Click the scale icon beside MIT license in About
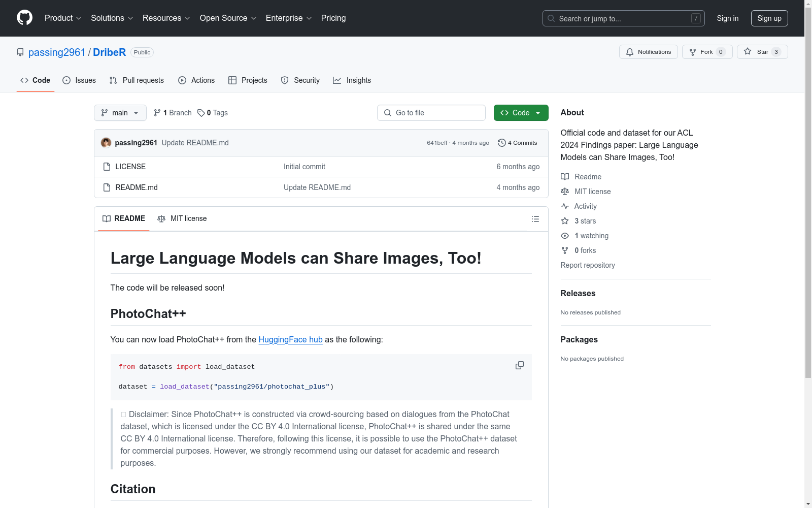The image size is (812, 508). tap(565, 192)
